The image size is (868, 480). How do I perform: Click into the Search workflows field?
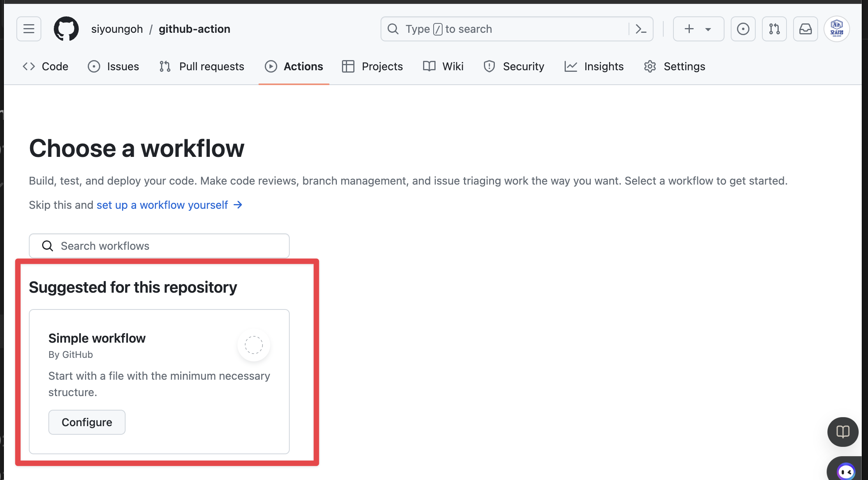pyautogui.click(x=159, y=246)
